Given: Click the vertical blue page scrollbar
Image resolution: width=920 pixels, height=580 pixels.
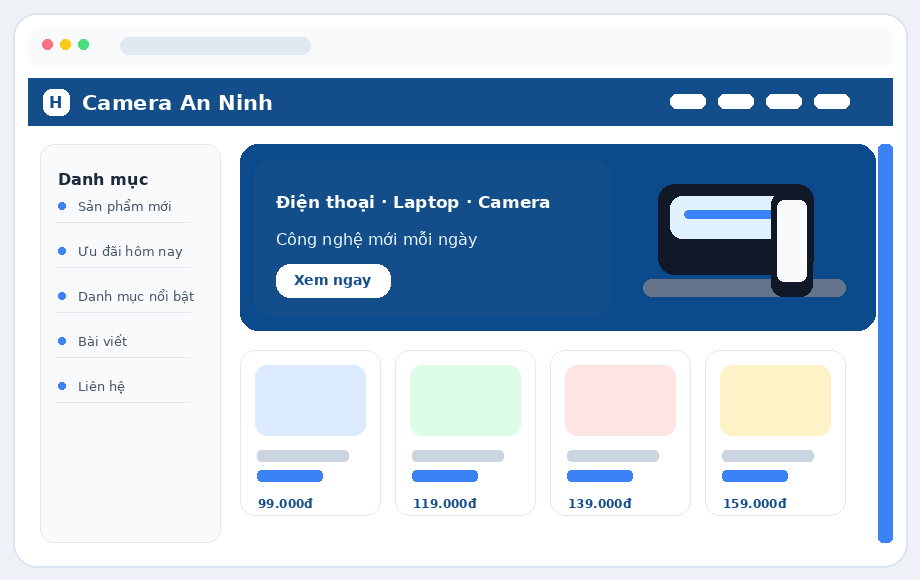Looking at the screenshot, I should pyautogui.click(x=885, y=343).
